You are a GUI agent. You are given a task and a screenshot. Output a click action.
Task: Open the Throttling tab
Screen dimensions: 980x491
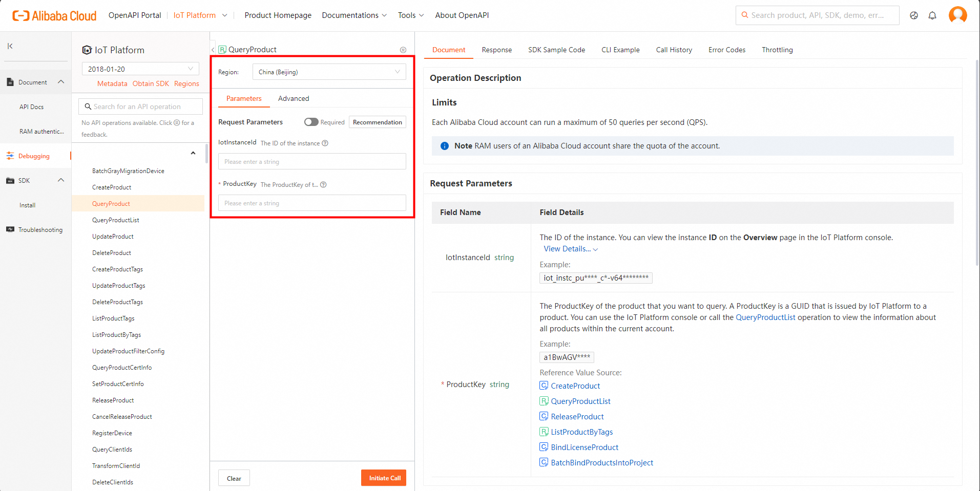click(777, 50)
